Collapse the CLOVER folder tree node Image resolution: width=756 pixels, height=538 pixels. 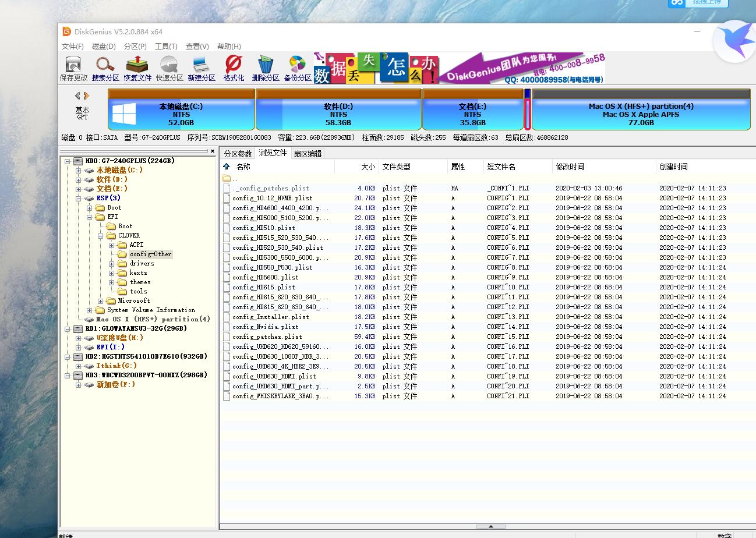100,236
